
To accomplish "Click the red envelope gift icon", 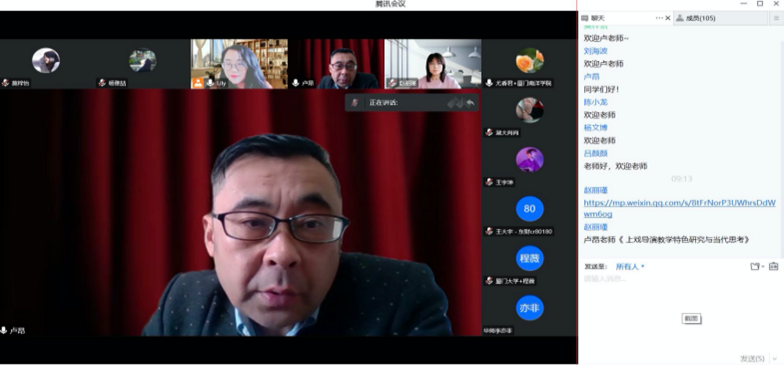I will (774, 266).
